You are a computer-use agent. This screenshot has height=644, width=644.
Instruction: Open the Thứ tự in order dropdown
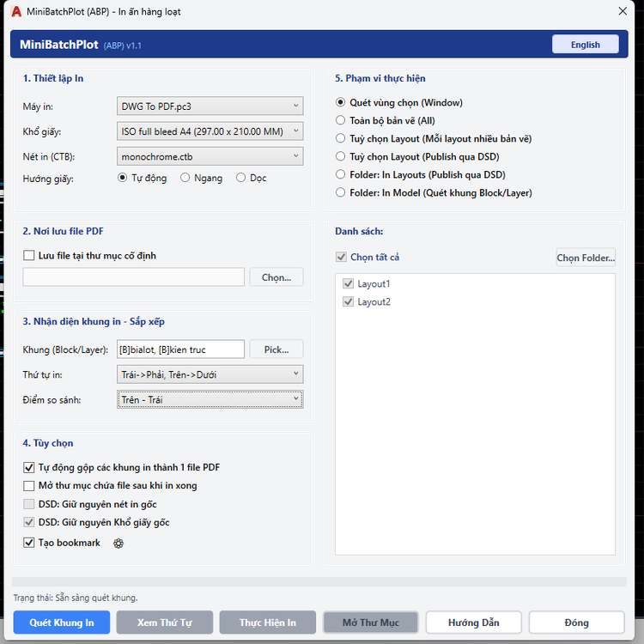[x=210, y=374]
